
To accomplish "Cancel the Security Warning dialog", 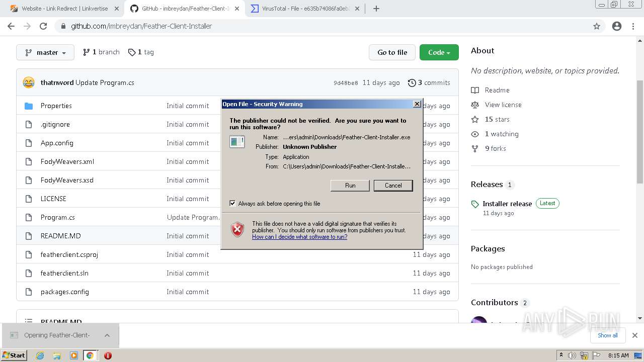I will 393,186.
